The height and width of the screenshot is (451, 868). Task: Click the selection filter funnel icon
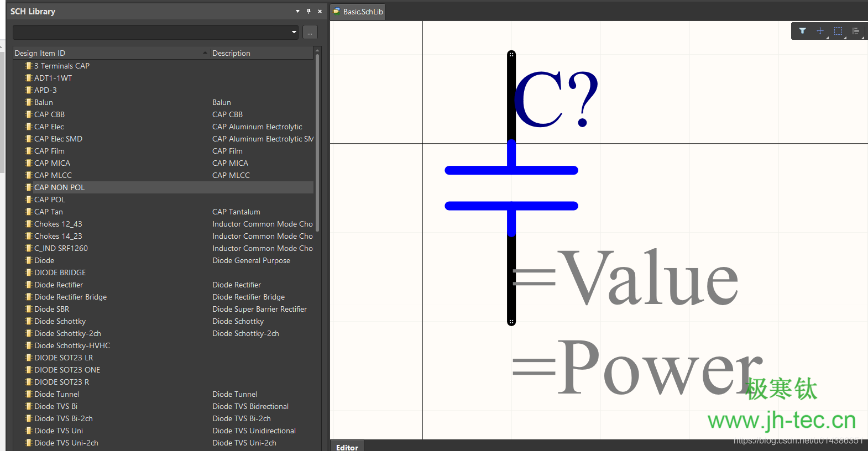tap(802, 31)
